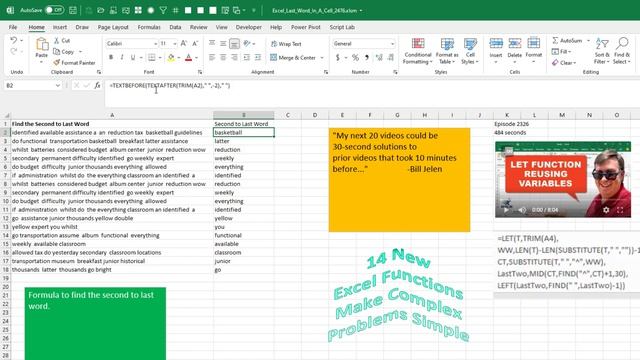640x360 pixels.
Task: Click the select-all corner of the grid
Action: tap(7, 115)
